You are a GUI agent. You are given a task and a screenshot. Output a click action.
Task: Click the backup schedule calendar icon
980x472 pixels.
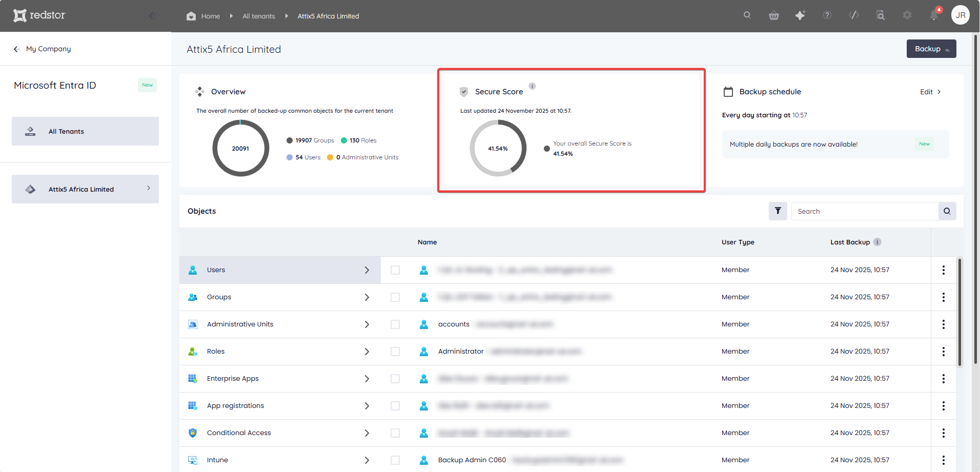(728, 92)
